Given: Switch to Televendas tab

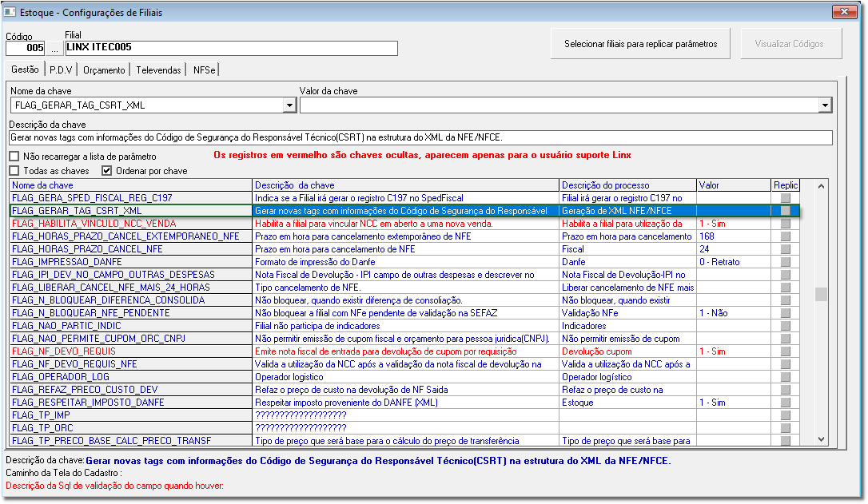Looking at the screenshot, I should (158, 69).
